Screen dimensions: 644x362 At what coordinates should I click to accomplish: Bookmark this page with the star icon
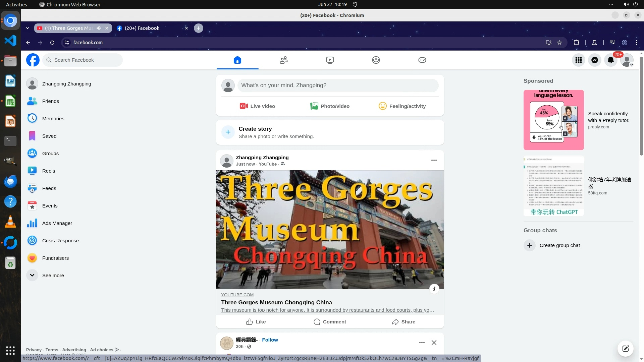[559, 43]
